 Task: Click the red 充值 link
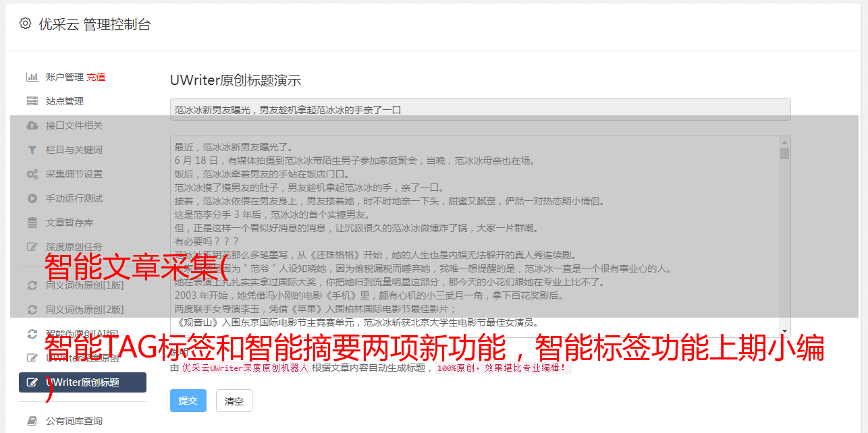click(x=96, y=77)
